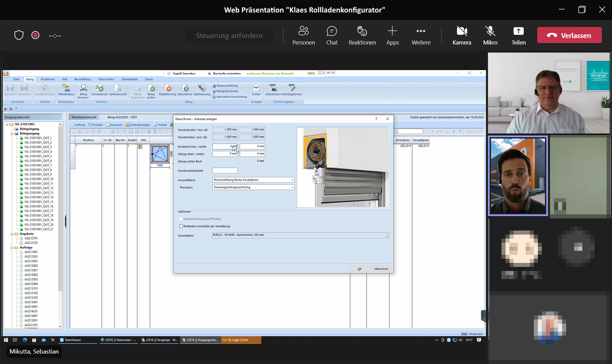The image size is (612, 364).
Task: Click the Einstand links input field
Action: click(x=225, y=146)
